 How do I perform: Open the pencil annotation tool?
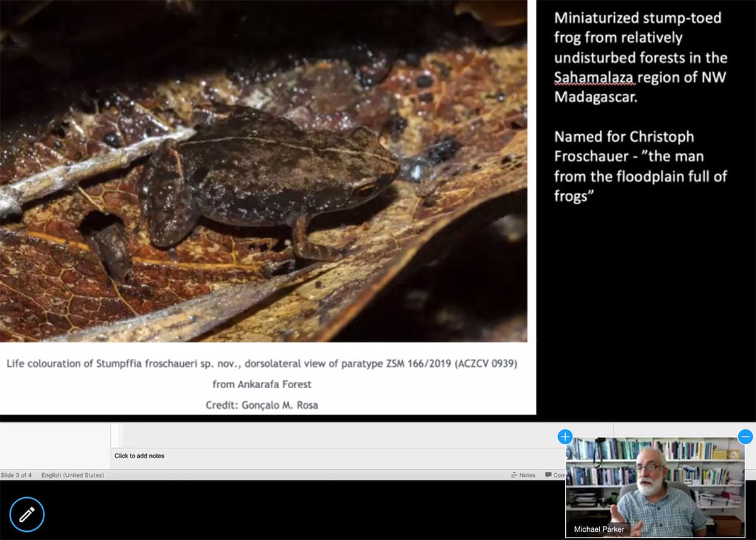pyautogui.click(x=26, y=514)
